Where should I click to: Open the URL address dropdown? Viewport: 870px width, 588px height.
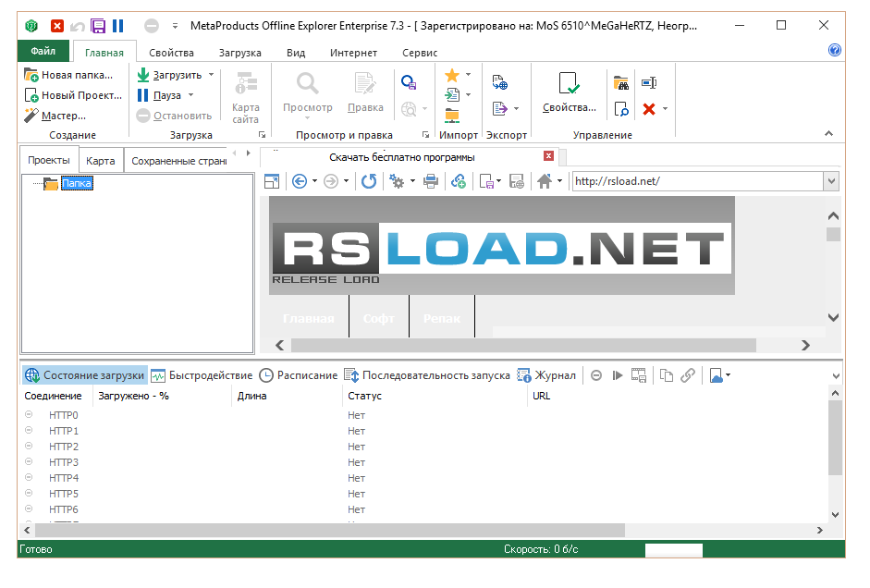coord(831,181)
